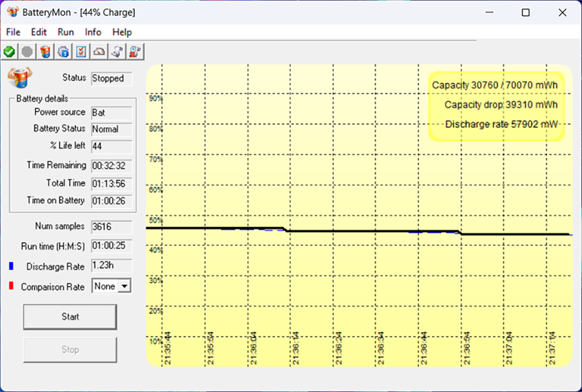Click the 21:37:14 time label on chart
This screenshot has height=392, width=582.
[x=552, y=348]
